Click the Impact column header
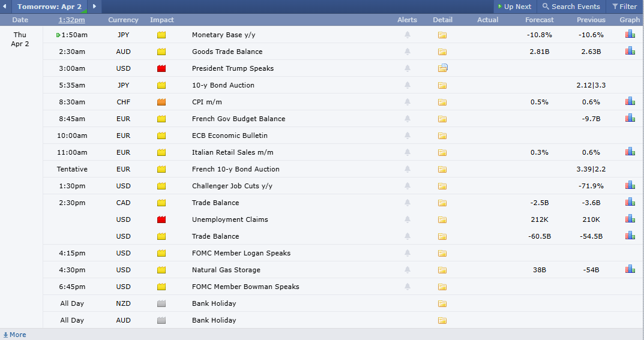644x340 pixels. pyautogui.click(x=162, y=20)
